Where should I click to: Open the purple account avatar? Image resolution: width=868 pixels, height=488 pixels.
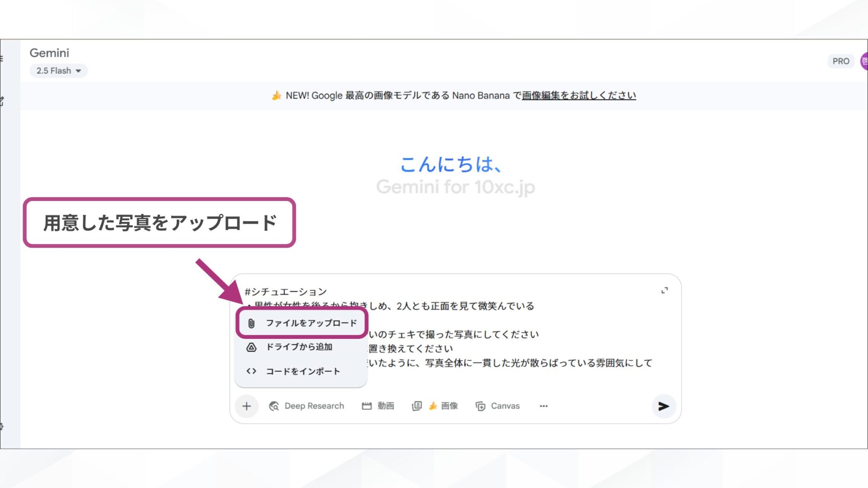(x=864, y=61)
